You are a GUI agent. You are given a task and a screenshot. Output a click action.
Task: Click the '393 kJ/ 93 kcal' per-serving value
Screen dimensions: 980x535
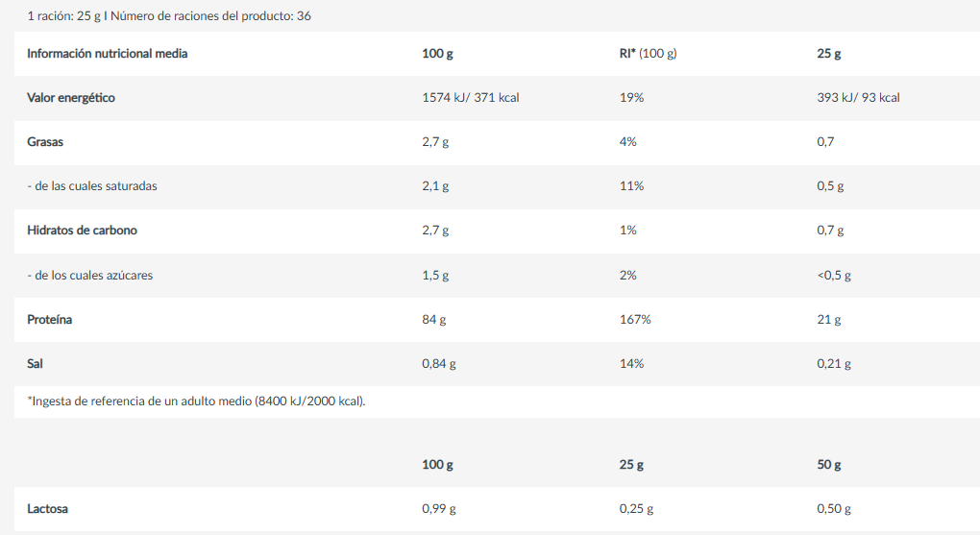tap(858, 98)
